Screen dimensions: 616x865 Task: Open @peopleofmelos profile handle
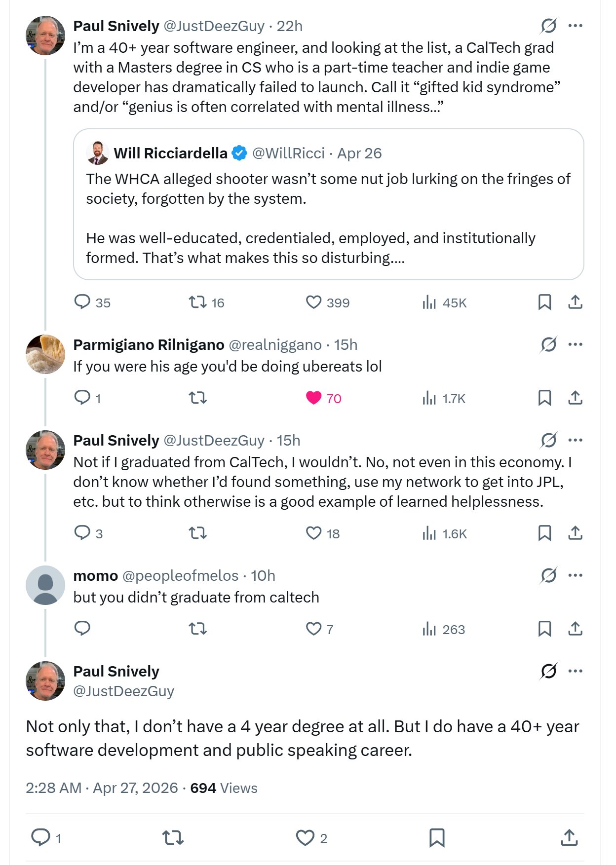click(180, 576)
